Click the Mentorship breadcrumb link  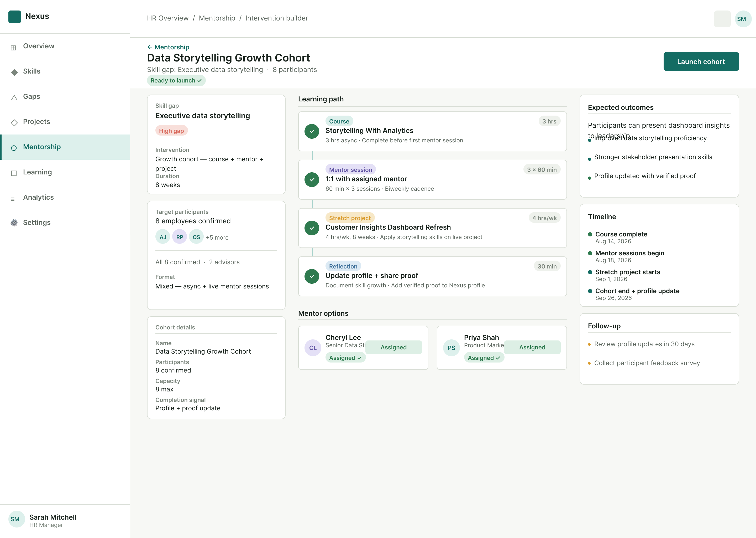click(217, 18)
